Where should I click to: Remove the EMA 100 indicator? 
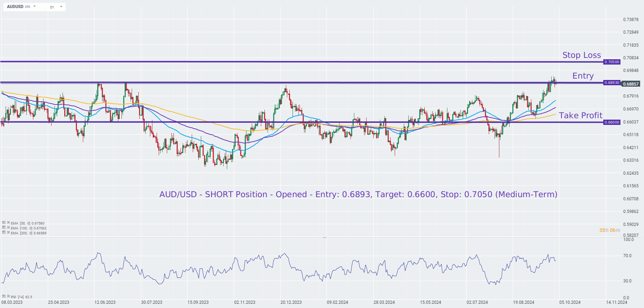pyautogui.click(x=8, y=228)
